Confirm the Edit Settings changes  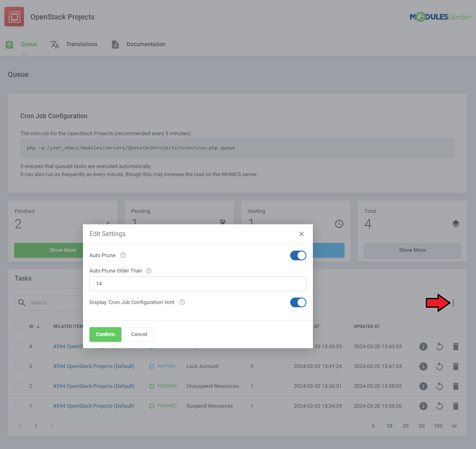point(105,334)
